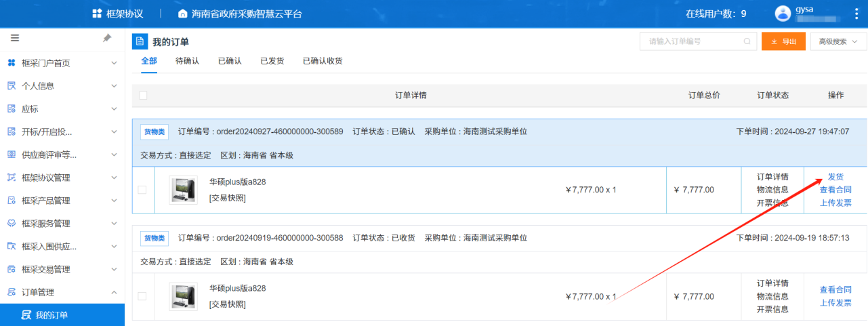Viewport: 868px width, 326px height.
Task: Open 物流信息 link for order ending 300589
Action: [772, 190]
